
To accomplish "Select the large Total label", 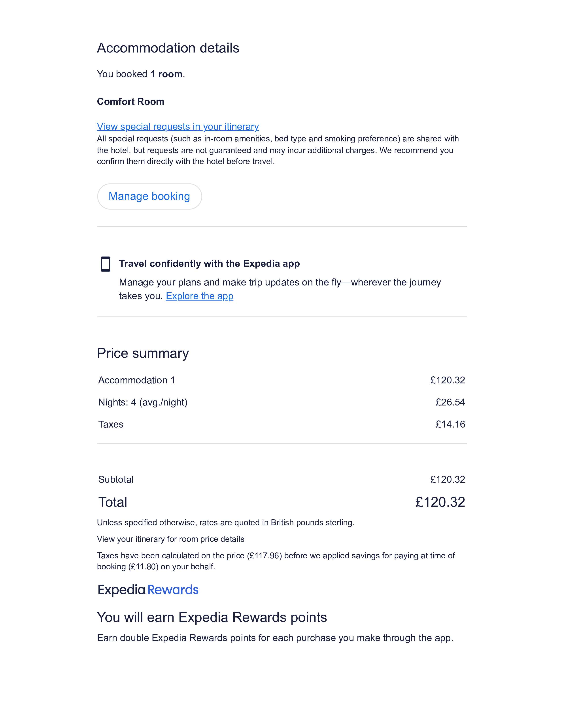I will pos(113,502).
